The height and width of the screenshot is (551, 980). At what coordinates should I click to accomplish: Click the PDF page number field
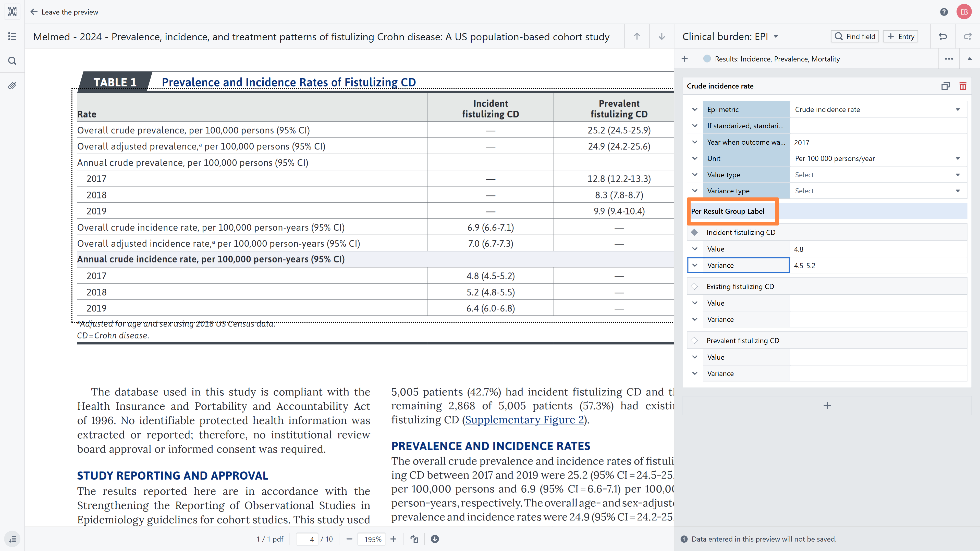(x=307, y=539)
